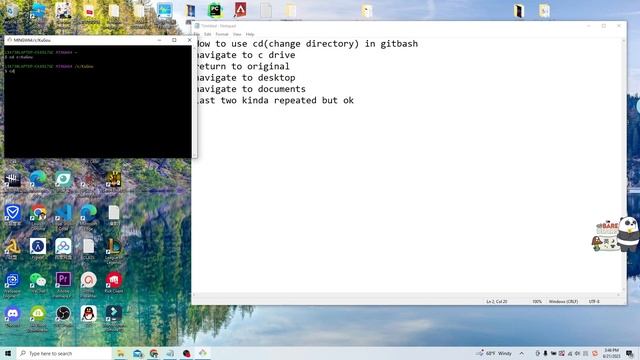Open the gold triangle game shortcut
The height and width of the screenshot is (360, 640).
13,247
